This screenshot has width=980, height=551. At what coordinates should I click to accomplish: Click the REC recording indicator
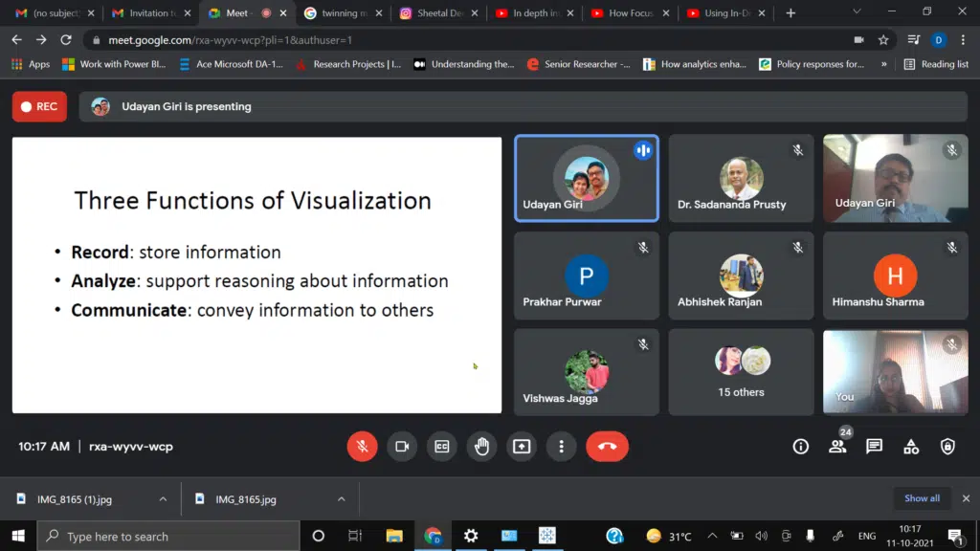pos(39,107)
